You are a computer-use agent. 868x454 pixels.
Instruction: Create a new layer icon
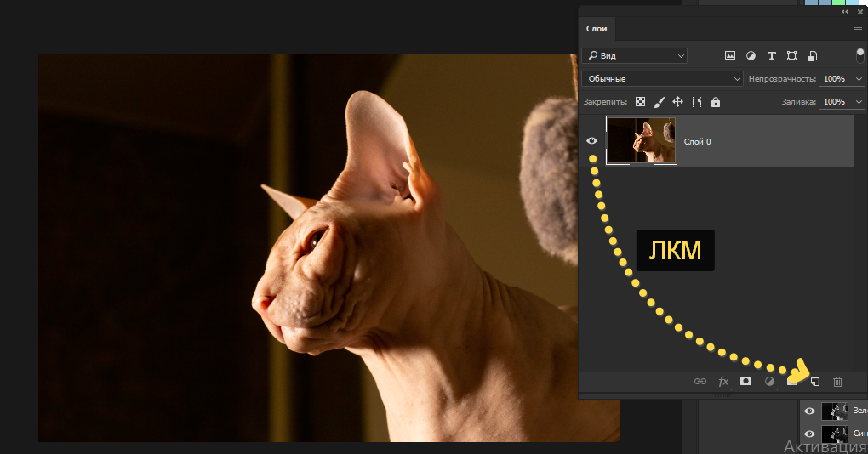[815, 382]
